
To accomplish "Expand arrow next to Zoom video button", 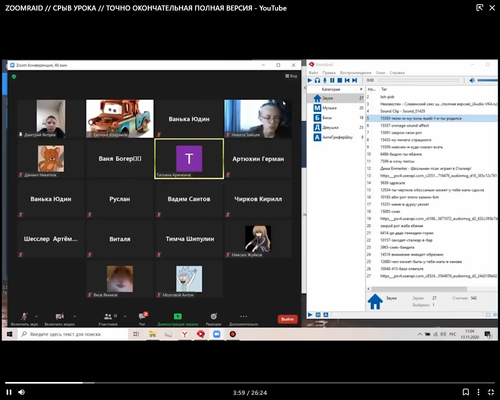I will (x=75, y=316).
